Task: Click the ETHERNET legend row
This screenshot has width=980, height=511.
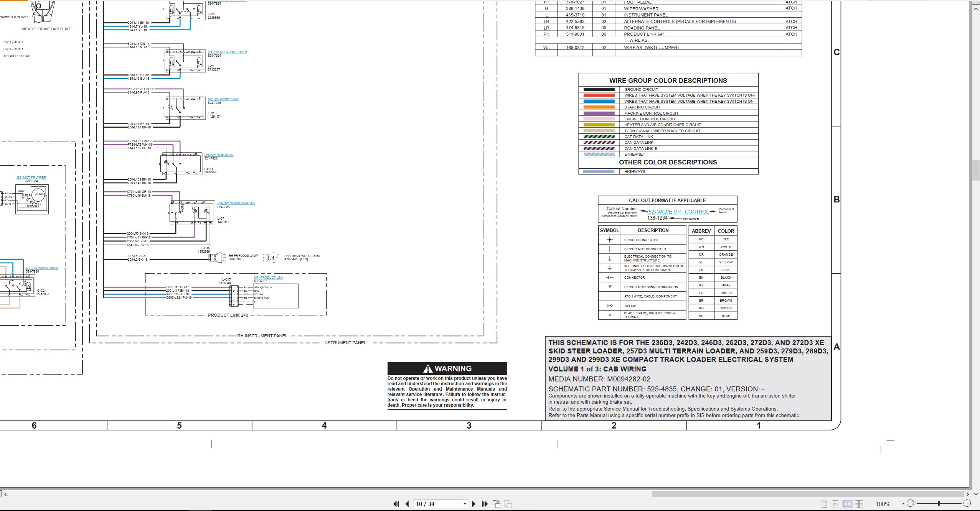Action: [668, 154]
